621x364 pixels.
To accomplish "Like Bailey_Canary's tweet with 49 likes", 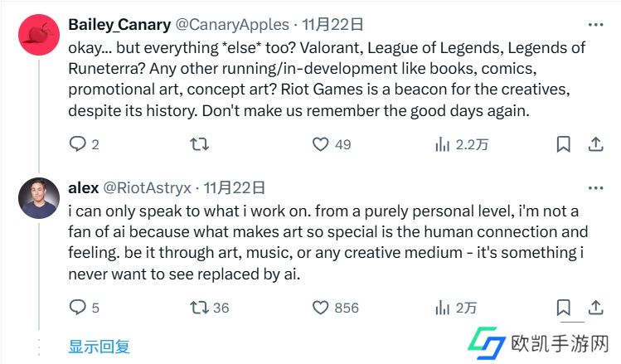I will coord(321,144).
